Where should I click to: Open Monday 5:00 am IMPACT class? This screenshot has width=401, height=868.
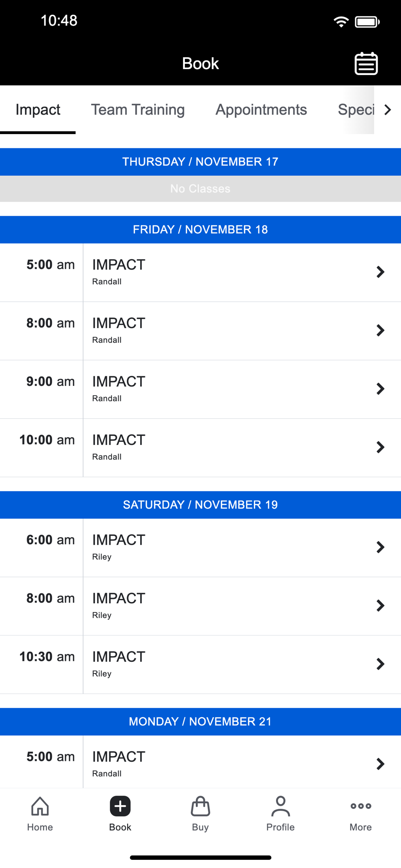217,763
